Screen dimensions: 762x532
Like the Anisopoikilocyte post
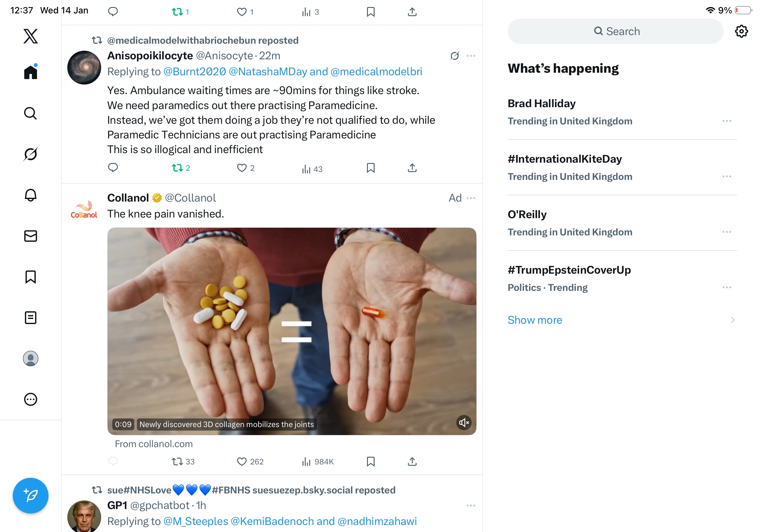242,168
